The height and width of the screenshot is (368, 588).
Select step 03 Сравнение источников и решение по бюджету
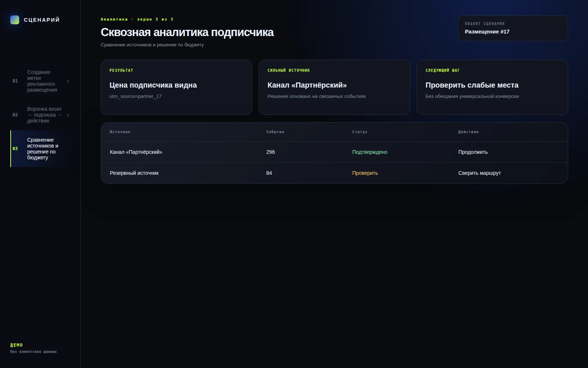click(40, 149)
